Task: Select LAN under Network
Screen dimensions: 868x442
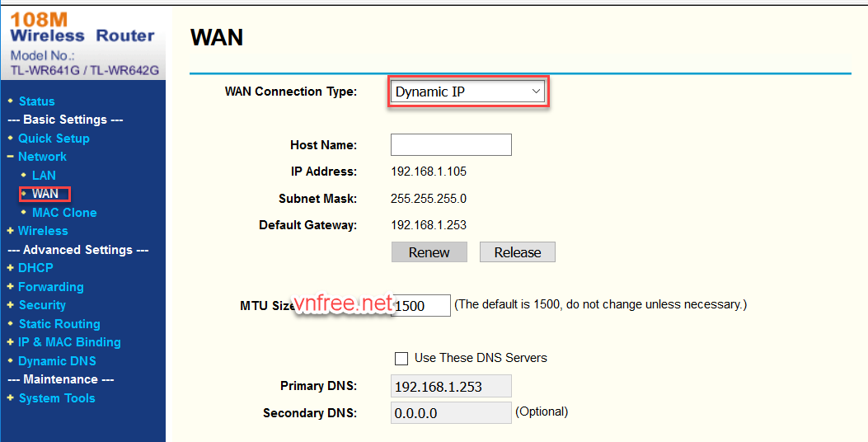Action: (44, 176)
